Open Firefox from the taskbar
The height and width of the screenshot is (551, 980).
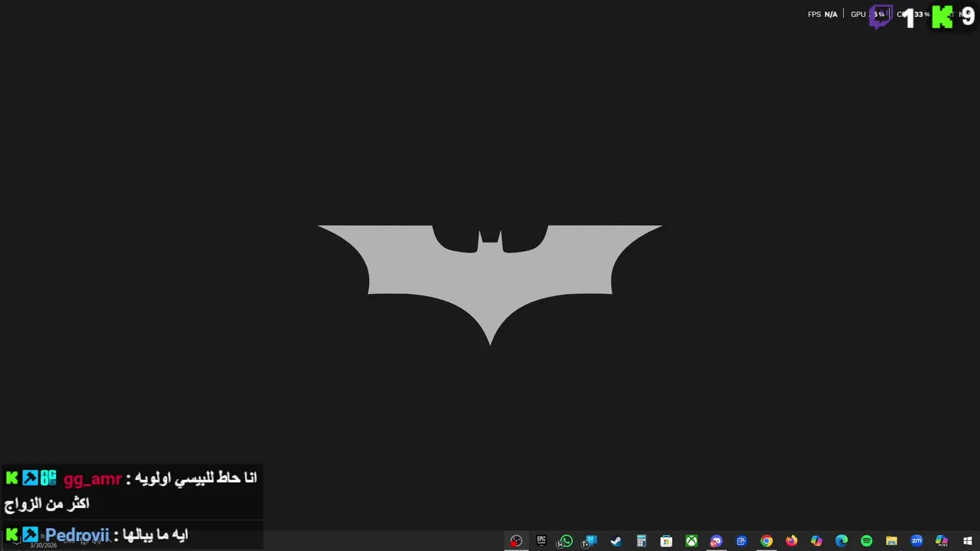pos(791,541)
